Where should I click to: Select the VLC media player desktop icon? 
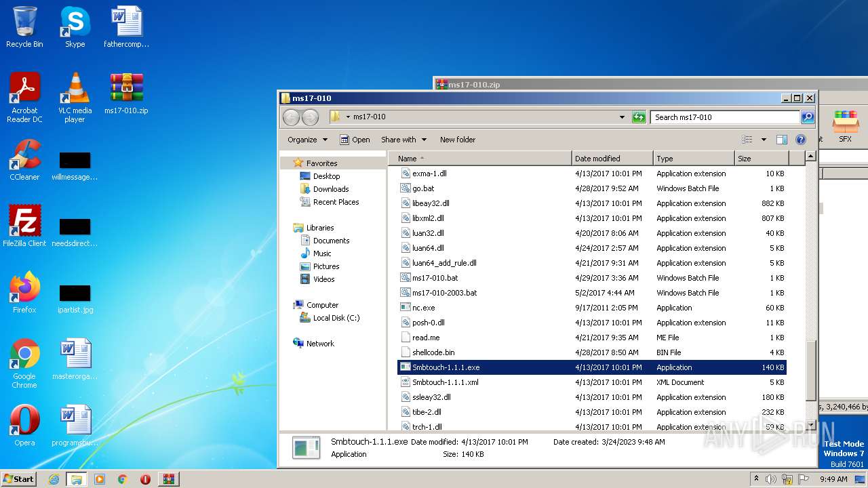75,98
